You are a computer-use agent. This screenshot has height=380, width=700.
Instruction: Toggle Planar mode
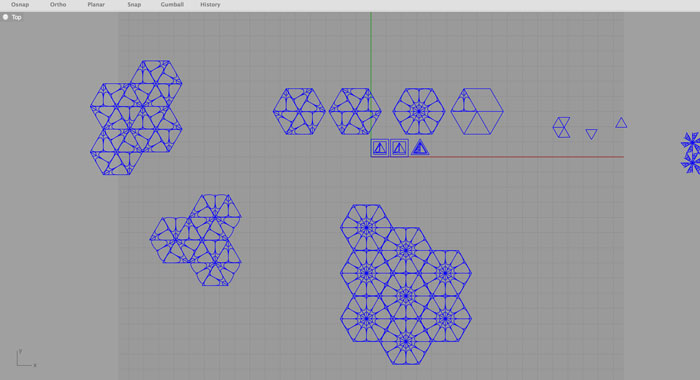[96, 4]
